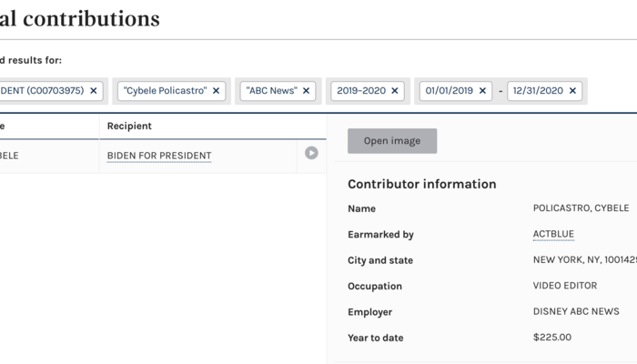
Task: Click the 12/31/2020 date tag label
Action: (537, 91)
